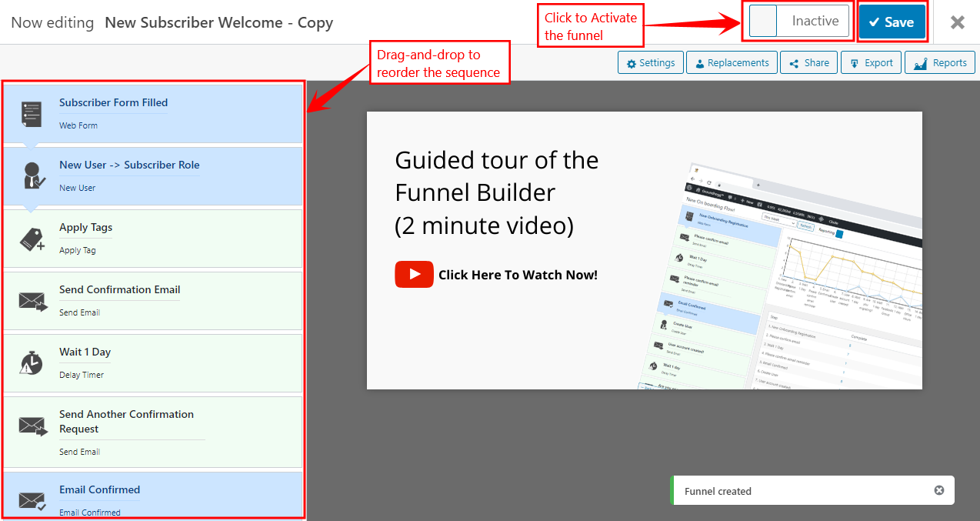Screen dimensions: 980x521
Task: Select the New User step icon
Action: pyautogui.click(x=31, y=176)
